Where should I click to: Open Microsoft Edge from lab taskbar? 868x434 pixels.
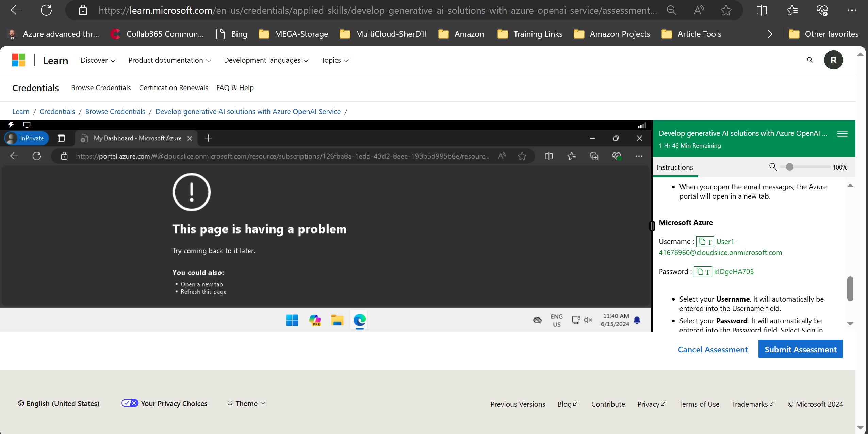(359, 320)
